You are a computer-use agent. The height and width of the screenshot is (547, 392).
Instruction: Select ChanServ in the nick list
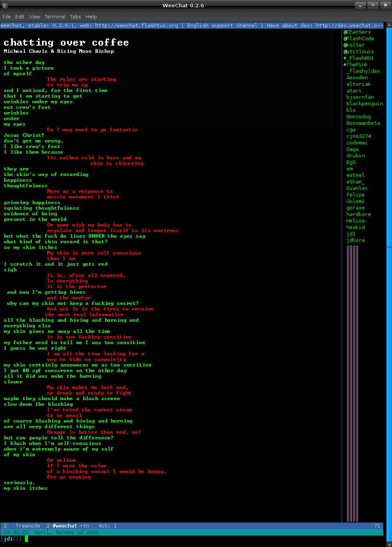(x=358, y=32)
